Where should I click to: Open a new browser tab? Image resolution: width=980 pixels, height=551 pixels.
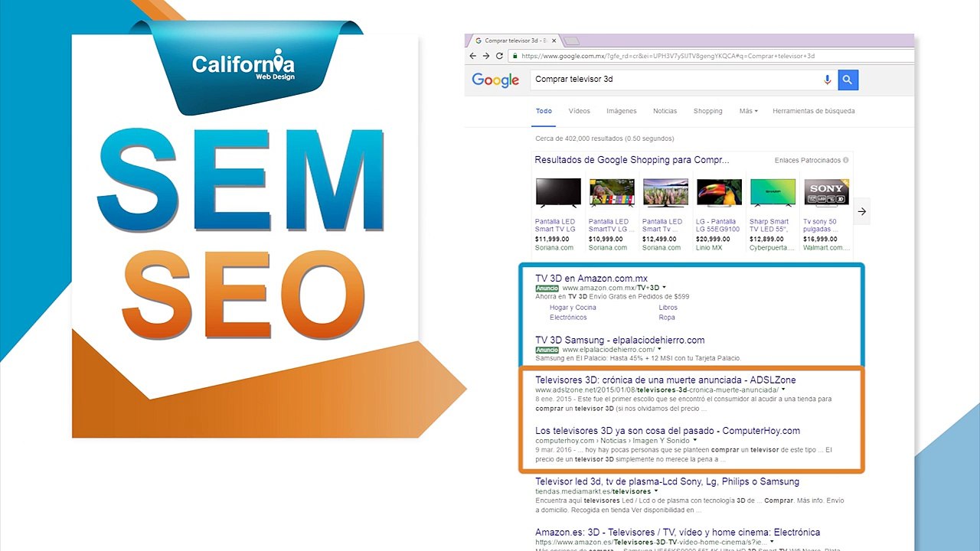571,41
